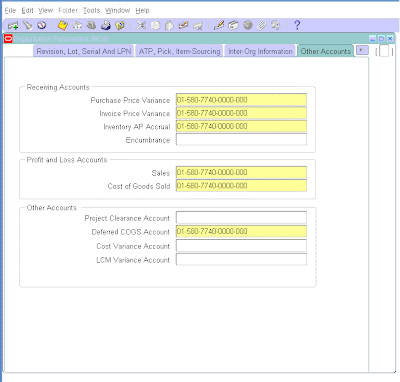Click the red Oracle icon in window title
The width and height of the screenshot is (400, 382).
coord(8,39)
